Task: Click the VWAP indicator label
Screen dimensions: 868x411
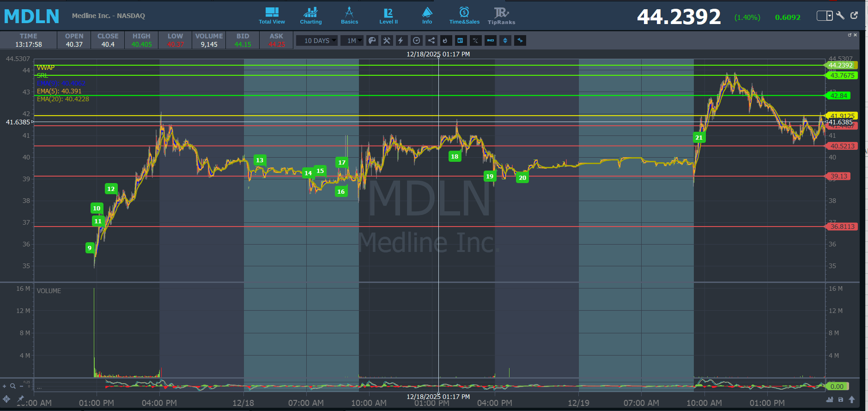Action: [46, 67]
